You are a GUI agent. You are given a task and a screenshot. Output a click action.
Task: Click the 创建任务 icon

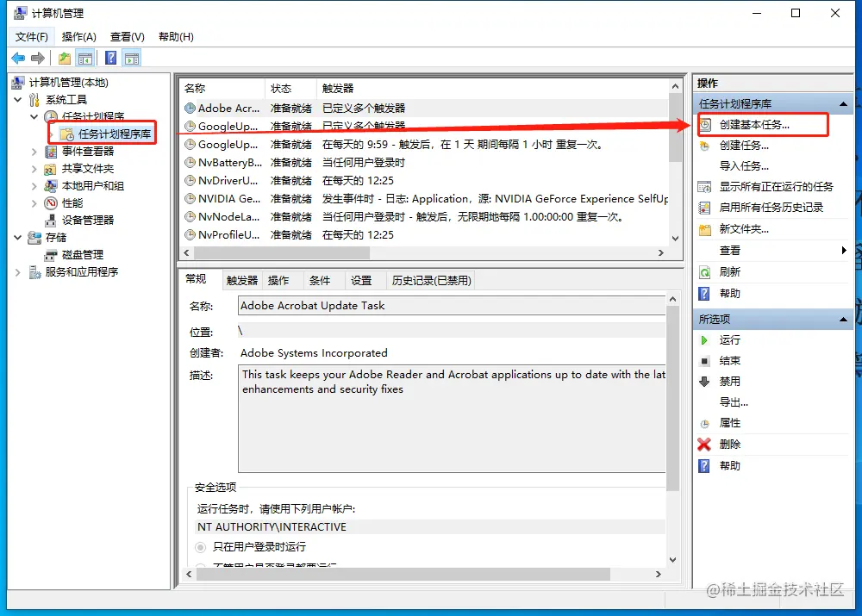pos(704,146)
